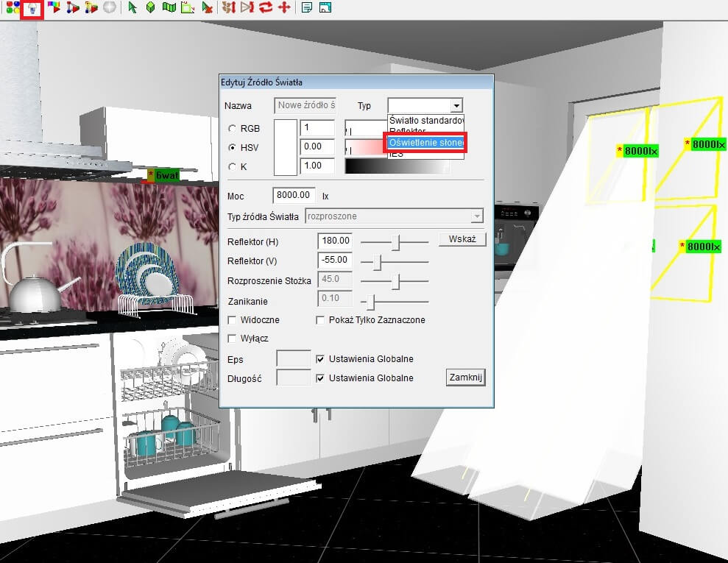The width and height of the screenshot is (728, 563).
Task: Click the red four-way move arrows icon
Action: tap(284, 8)
